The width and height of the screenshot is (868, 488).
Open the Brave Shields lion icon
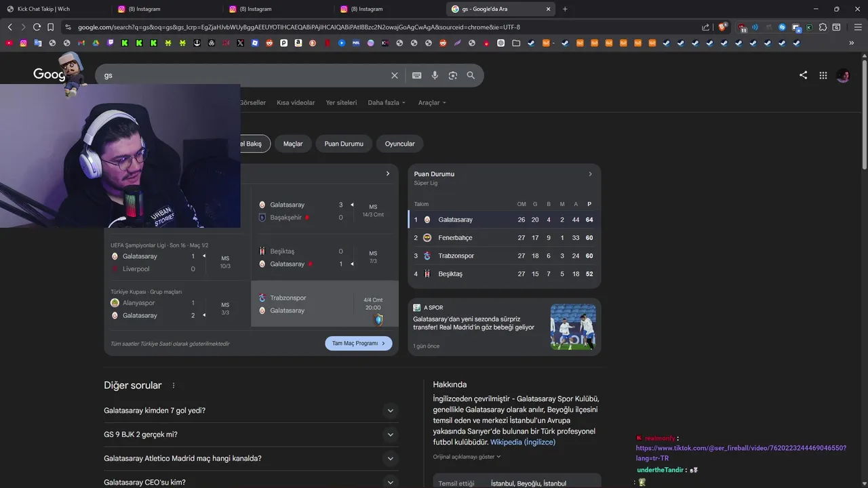point(722,27)
